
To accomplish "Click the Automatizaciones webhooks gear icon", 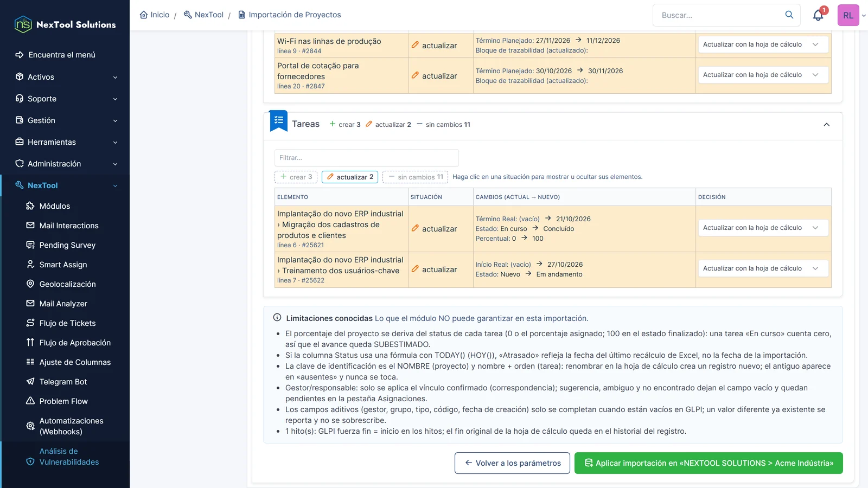I will pos(30,426).
